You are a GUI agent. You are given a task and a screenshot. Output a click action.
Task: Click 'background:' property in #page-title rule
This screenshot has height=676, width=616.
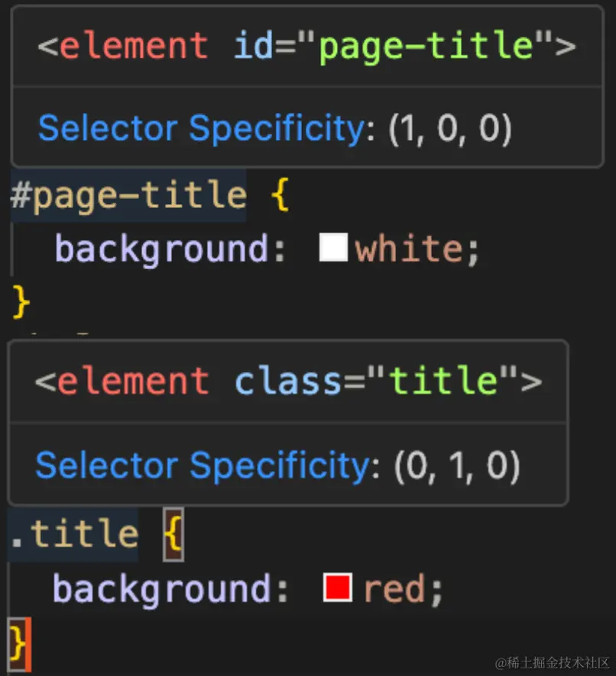[170, 249]
